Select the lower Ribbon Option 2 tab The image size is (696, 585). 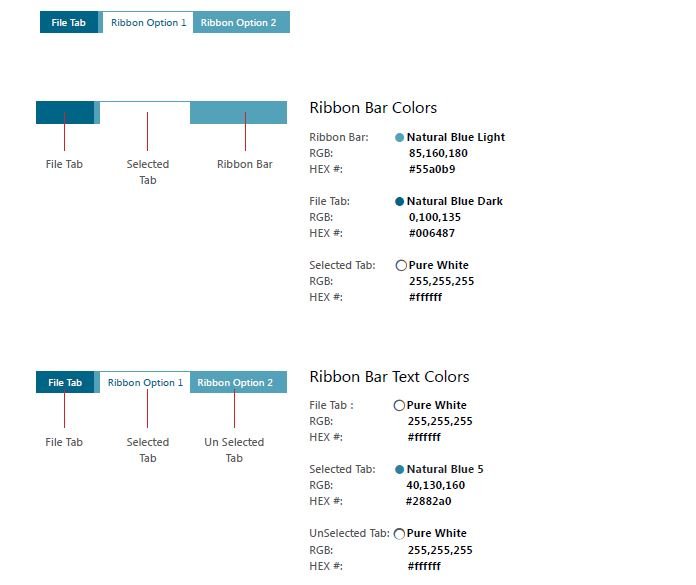[238, 382]
